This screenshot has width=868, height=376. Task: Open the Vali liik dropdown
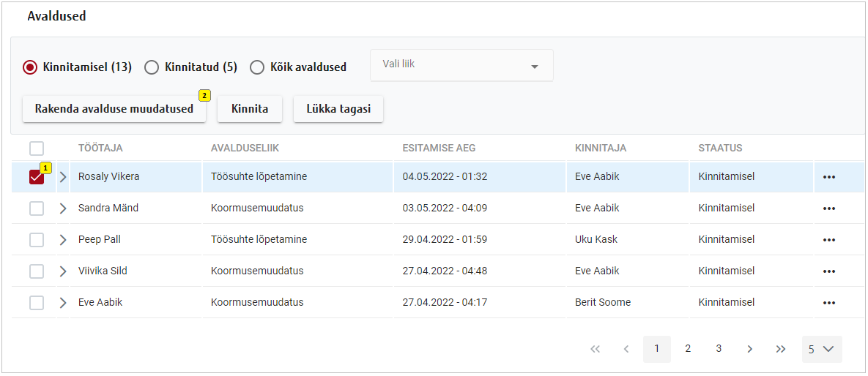(461, 66)
